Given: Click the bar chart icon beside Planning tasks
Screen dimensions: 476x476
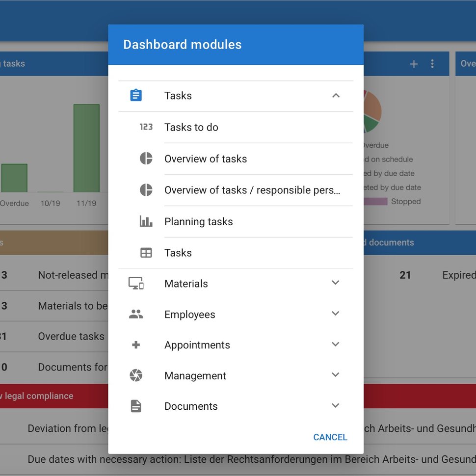Looking at the screenshot, I should click(x=146, y=221).
